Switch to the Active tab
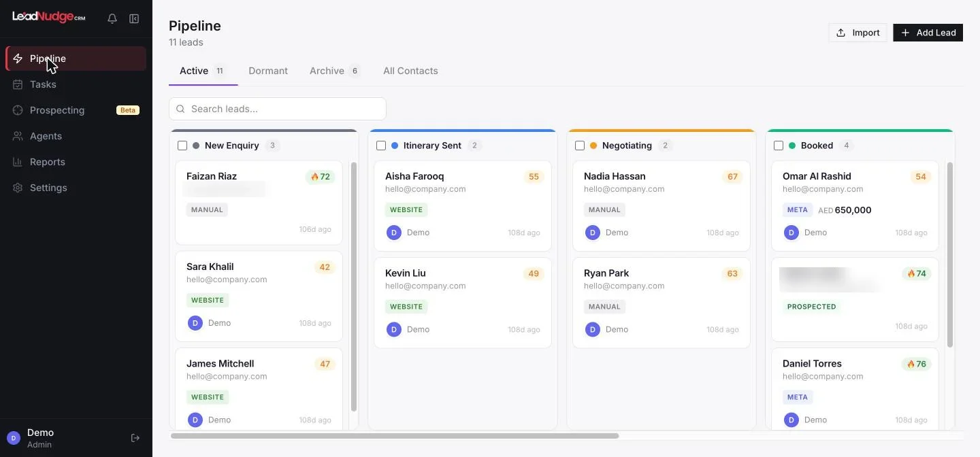The height and width of the screenshot is (457, 980). (203, 71)
